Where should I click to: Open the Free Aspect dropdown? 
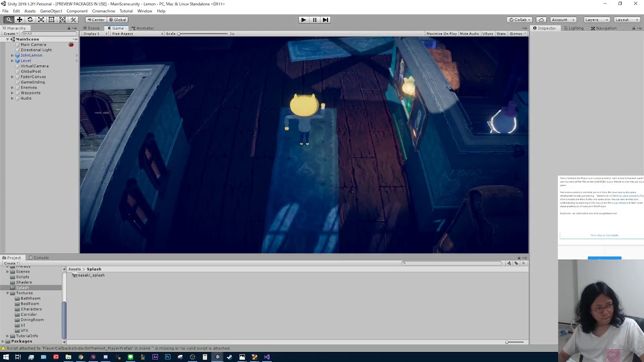[x=137, y=34]
